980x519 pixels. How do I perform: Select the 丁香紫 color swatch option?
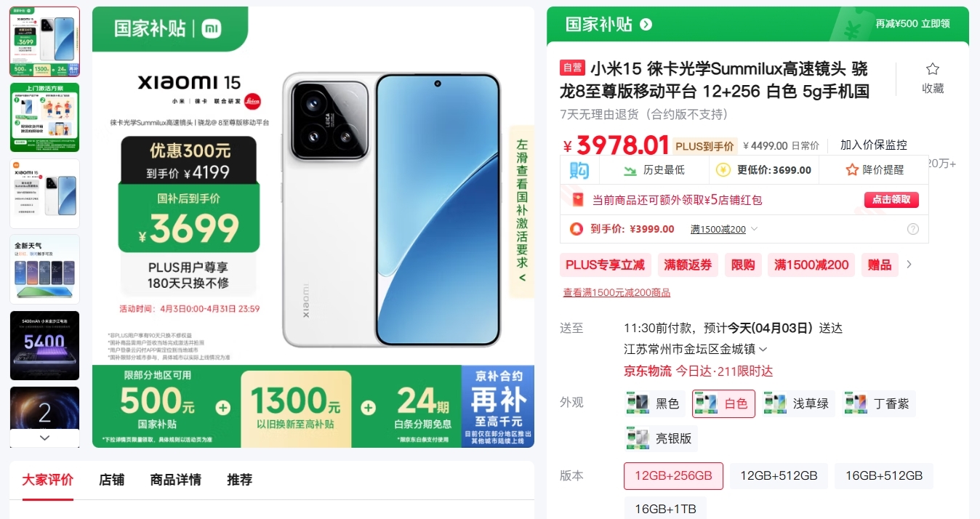879,403
